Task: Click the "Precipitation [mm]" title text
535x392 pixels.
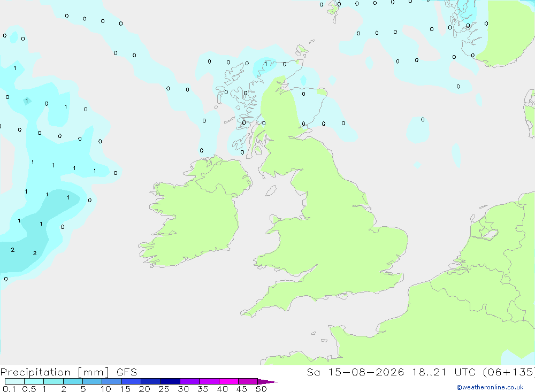Action: click(55, 372)
